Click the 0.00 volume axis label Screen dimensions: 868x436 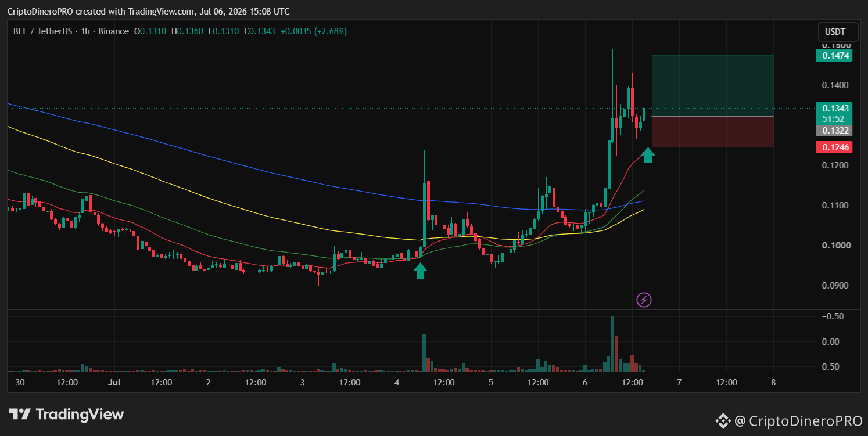pos(831,341)
